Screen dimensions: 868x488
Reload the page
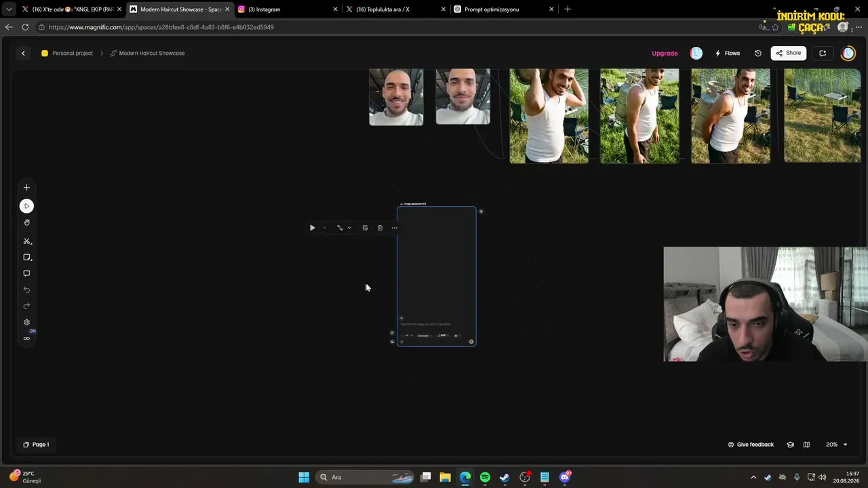(25, 27)
